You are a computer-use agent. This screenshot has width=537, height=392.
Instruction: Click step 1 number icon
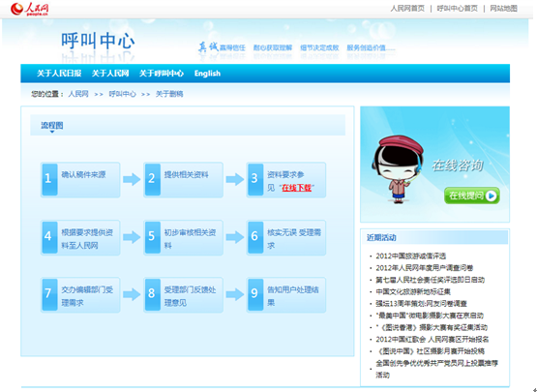point(49,180)
